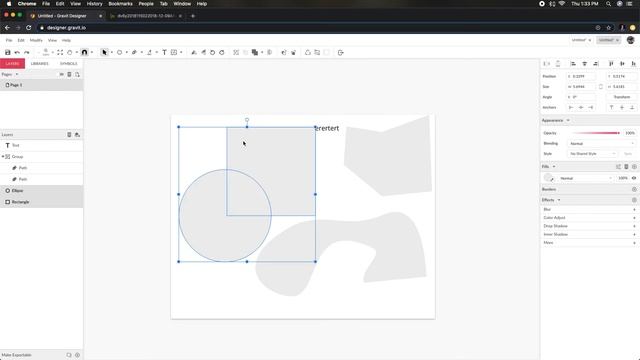Open the File menu in Gravit Designer
This screenshot has width=640, height=360.
point(9,40)
